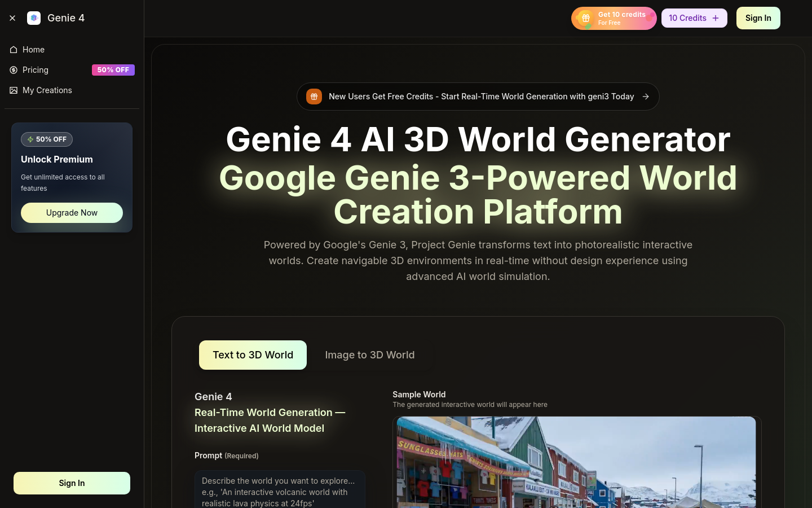Viewport: 812px width, 508px height.
Task: Click the Unlock Premium heading
Action: 57,160
